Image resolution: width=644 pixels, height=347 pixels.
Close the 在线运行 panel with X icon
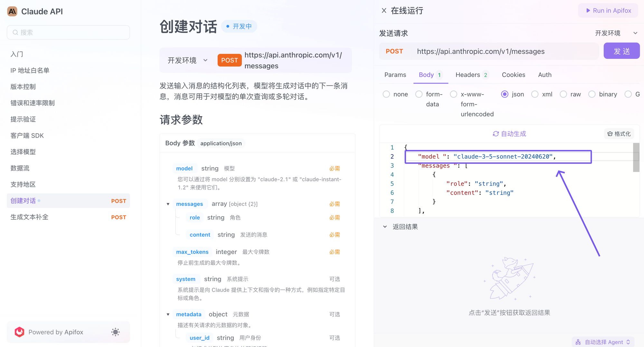384,11
